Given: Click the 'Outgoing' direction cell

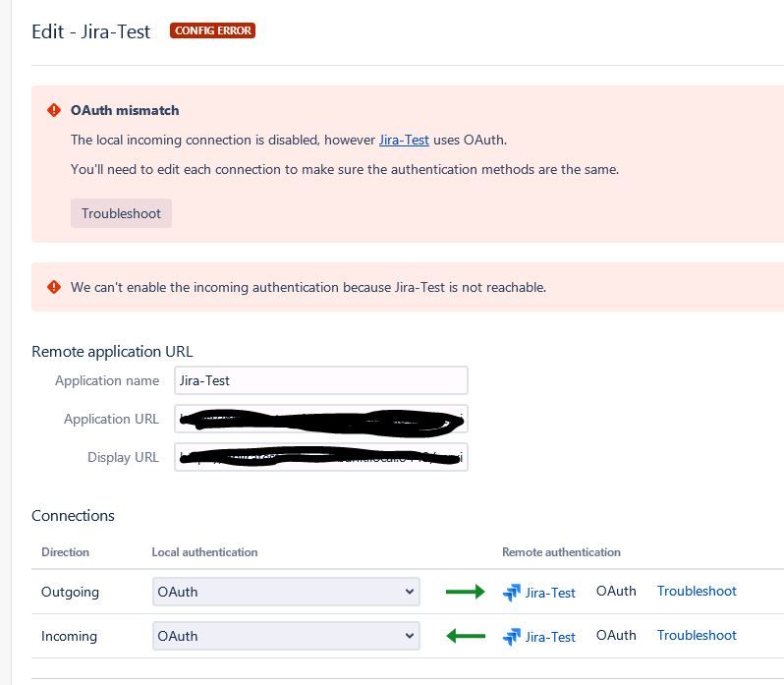Looking at the screenshot, I should [70, 592].
